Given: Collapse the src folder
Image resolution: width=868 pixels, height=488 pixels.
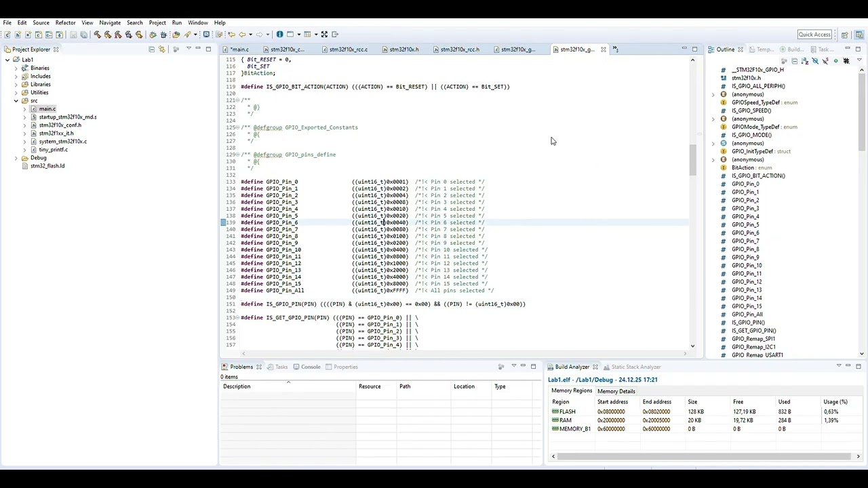Looking at the screenshot, I should [x=16, y=101].
